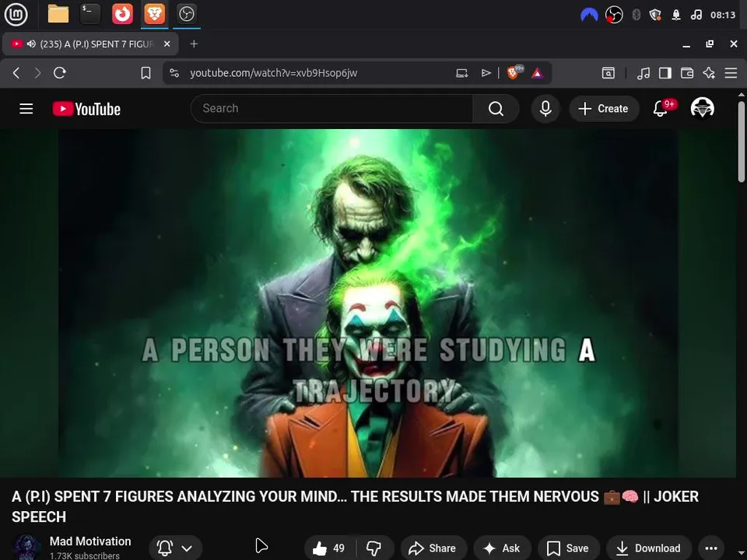Click the Ask button
The width and height of the screenshot is (747, 560).
pyautogui.click(x=502, y=548)
